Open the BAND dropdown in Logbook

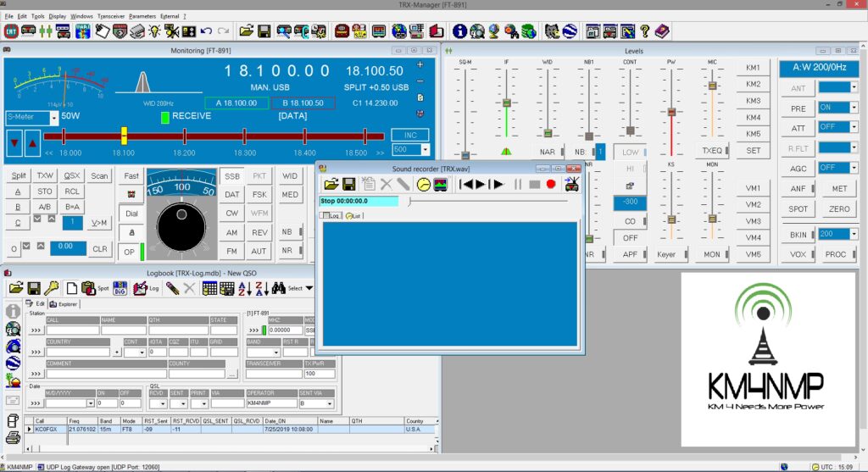coord(275,352)
